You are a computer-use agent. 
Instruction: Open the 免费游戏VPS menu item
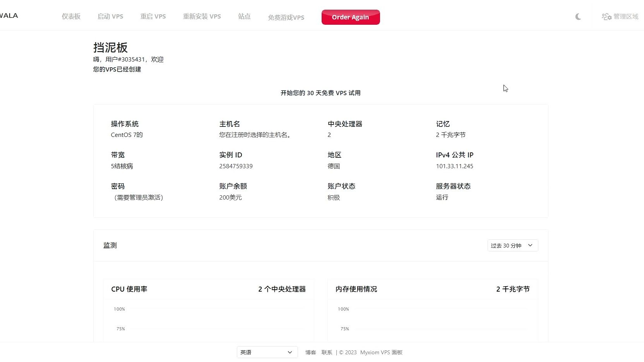pos(286,17)
